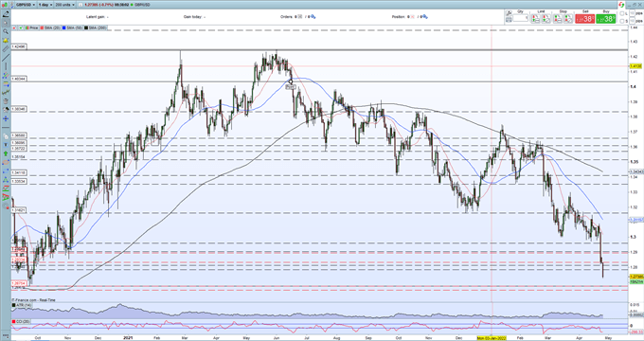
Task: Click the red-green refresh arrows icon at top right
Action: 621,5
